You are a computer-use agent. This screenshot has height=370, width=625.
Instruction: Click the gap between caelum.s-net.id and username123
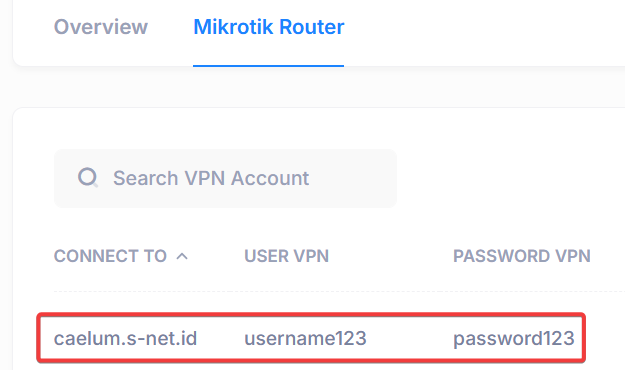tap(221, 339)
